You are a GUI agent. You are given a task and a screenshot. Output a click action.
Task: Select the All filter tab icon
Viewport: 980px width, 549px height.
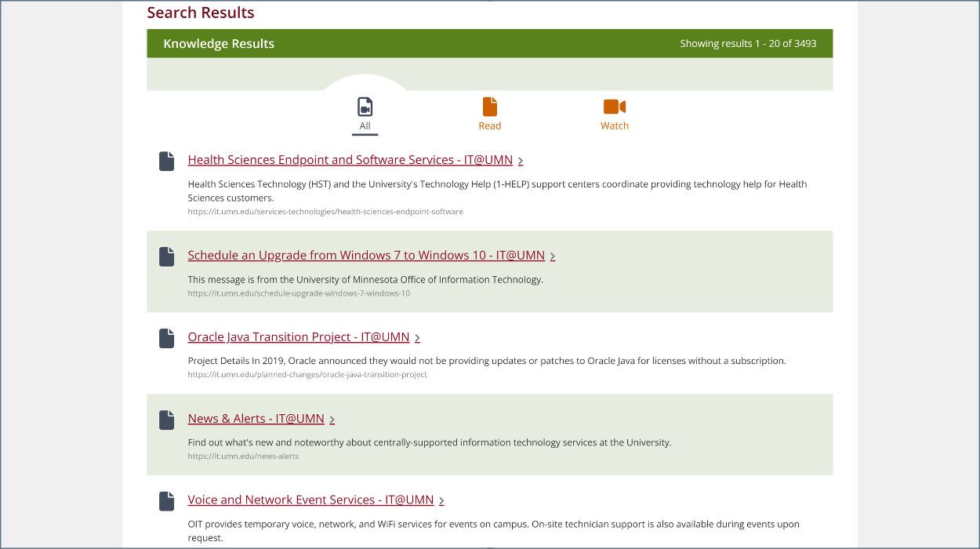(x=365, y=107)
